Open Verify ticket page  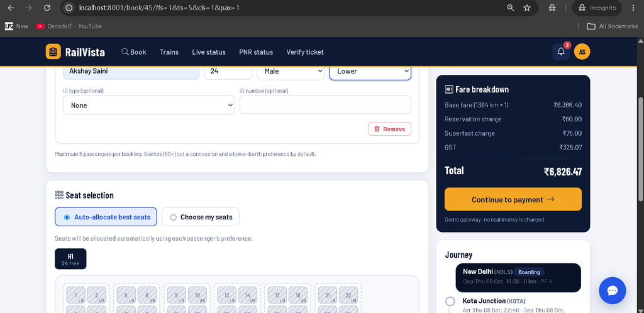305,52
